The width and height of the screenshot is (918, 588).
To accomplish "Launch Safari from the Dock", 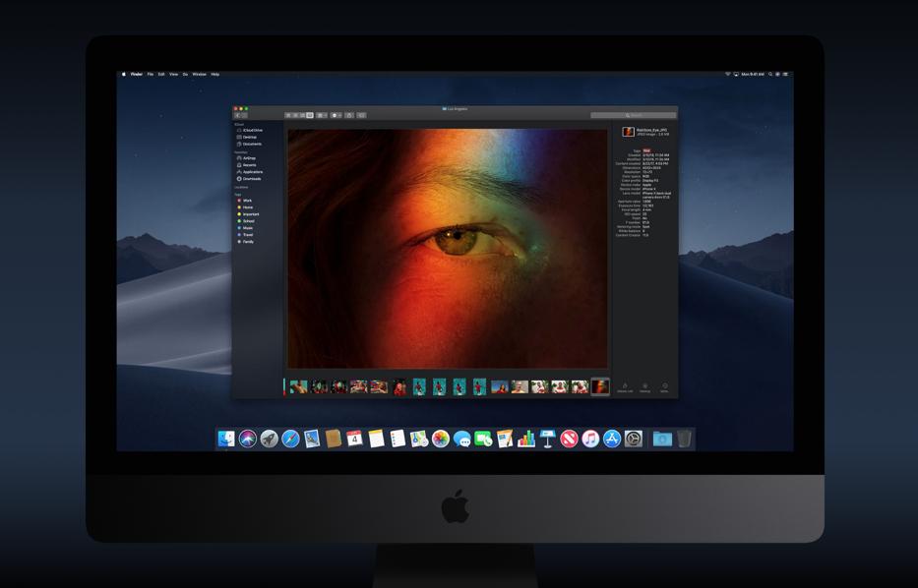I will pos(290,439).
